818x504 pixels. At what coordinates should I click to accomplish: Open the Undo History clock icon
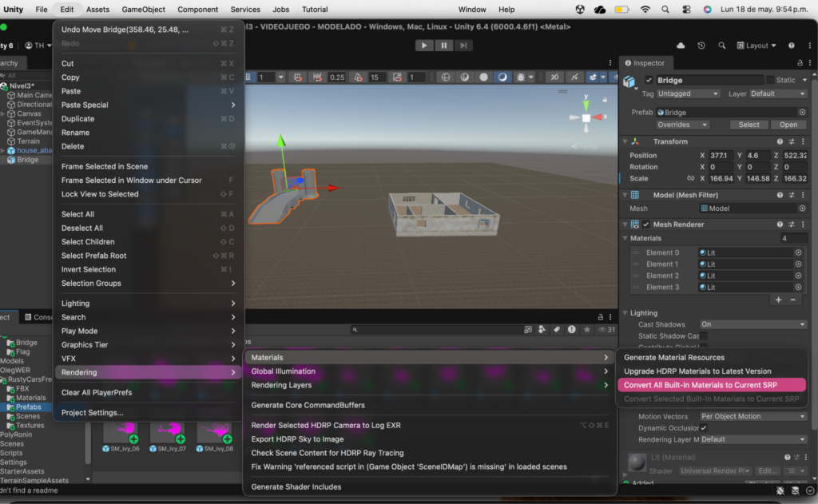click(x=701, y=46)
